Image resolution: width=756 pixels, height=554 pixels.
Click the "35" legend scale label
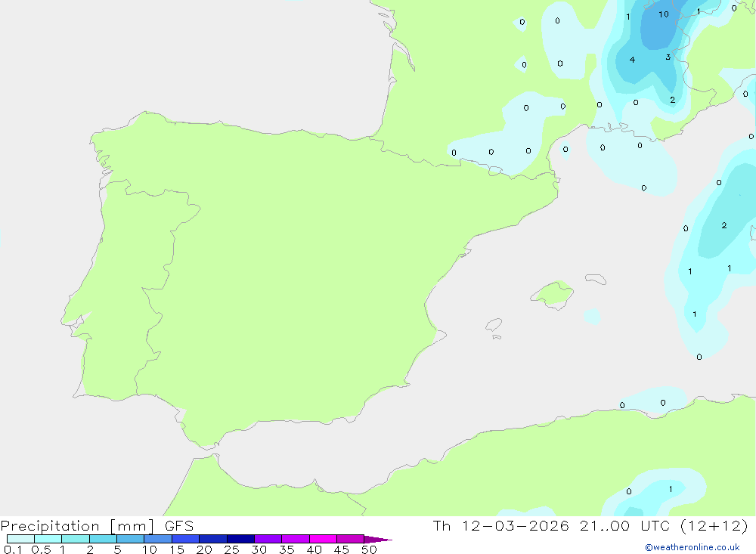pyautogui.click(x=287, y=549)
